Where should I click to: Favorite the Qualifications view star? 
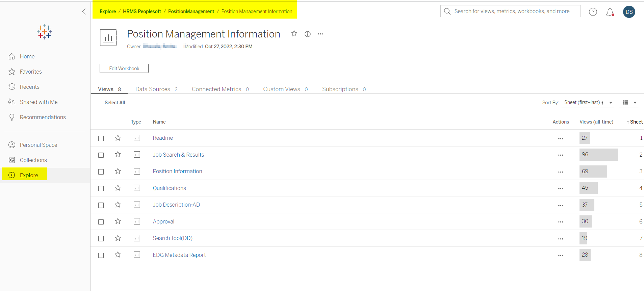tap(118, 188)
